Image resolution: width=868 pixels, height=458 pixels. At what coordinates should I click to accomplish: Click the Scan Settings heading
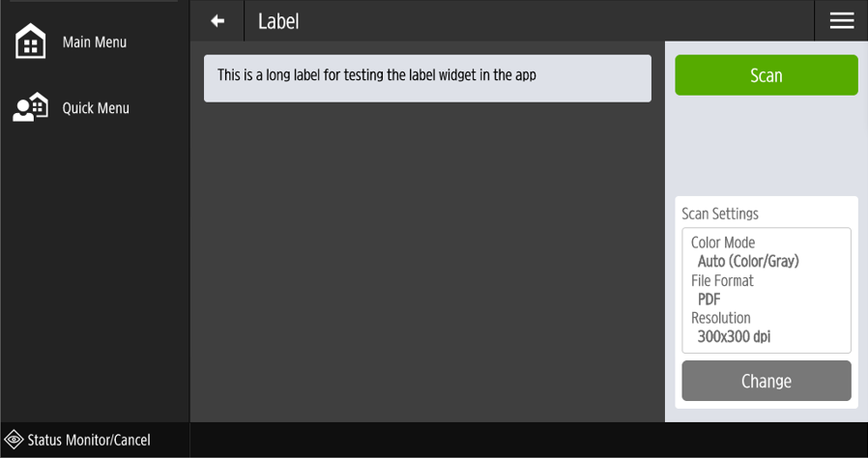point(720,214)
